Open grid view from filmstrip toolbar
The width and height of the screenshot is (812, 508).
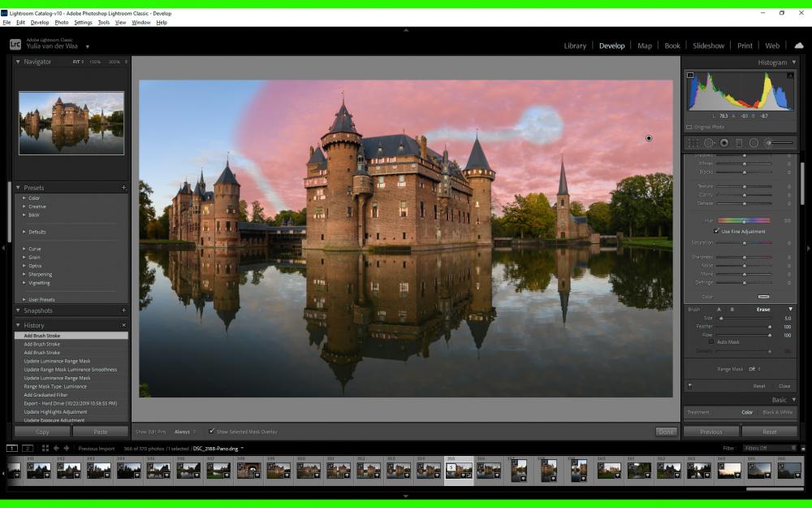[45, 448]
